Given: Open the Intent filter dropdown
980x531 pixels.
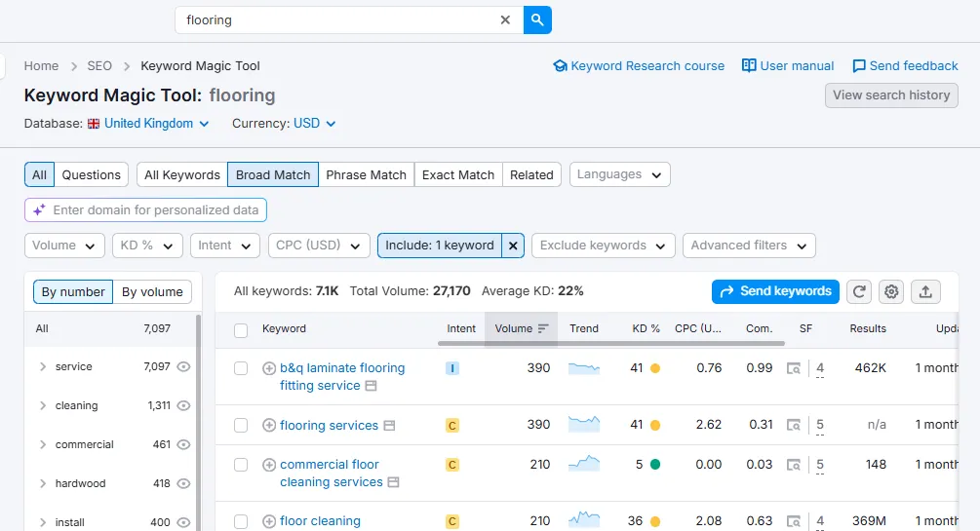Looking at the screenshot, I should (225, 246).
